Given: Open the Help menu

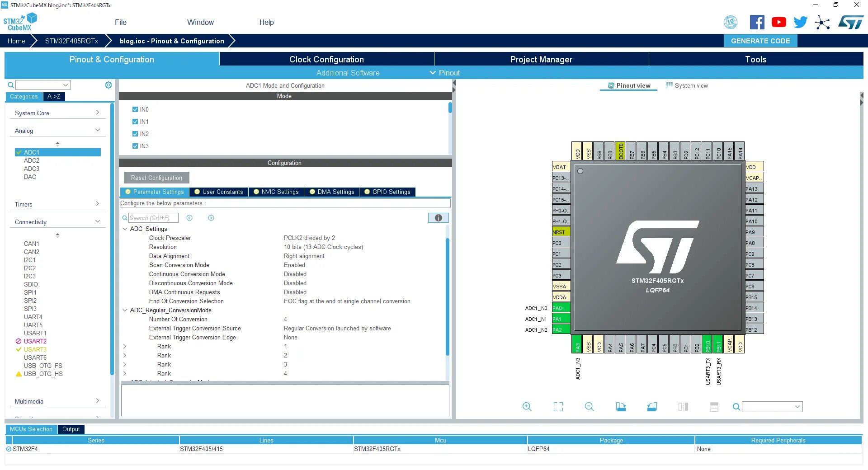Looking at the screenshot, I should [266, 22].
